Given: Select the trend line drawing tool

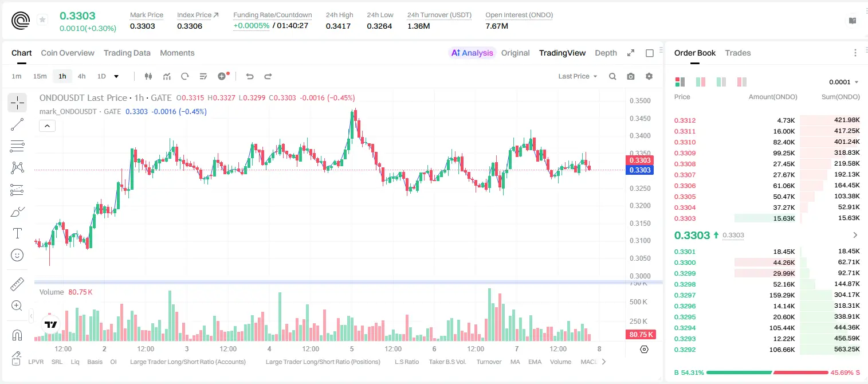Looking at the screenshot, I should 17,124.
